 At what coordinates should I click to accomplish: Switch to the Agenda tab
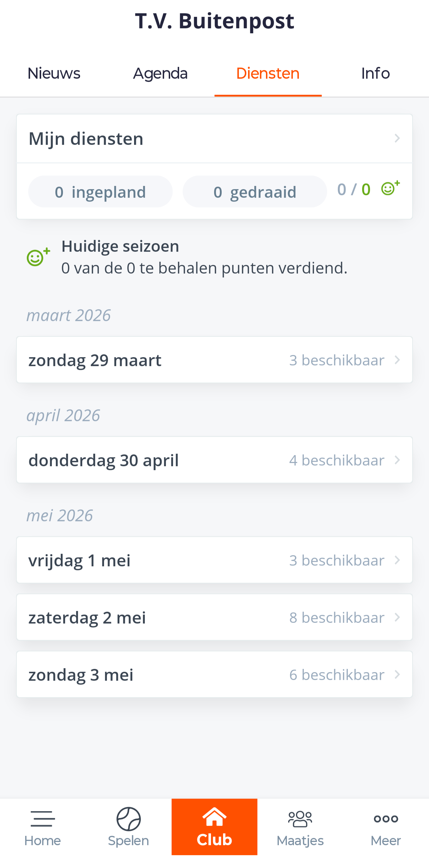(160, 74)
